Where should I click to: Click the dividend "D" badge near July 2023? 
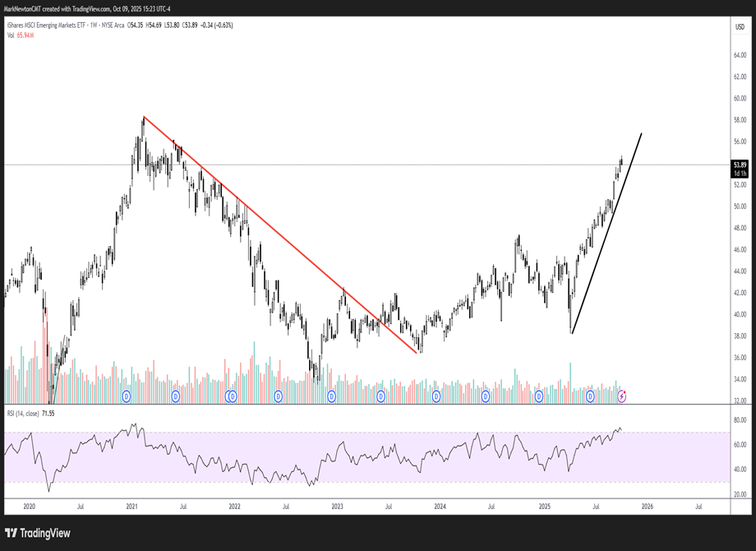click(380, 397)
